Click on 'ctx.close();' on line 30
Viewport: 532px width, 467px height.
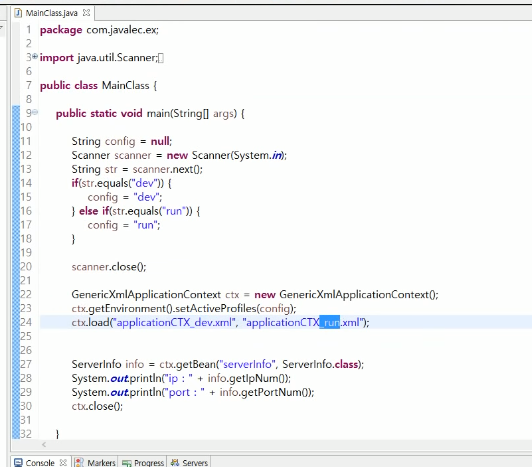tap(97, 406)
